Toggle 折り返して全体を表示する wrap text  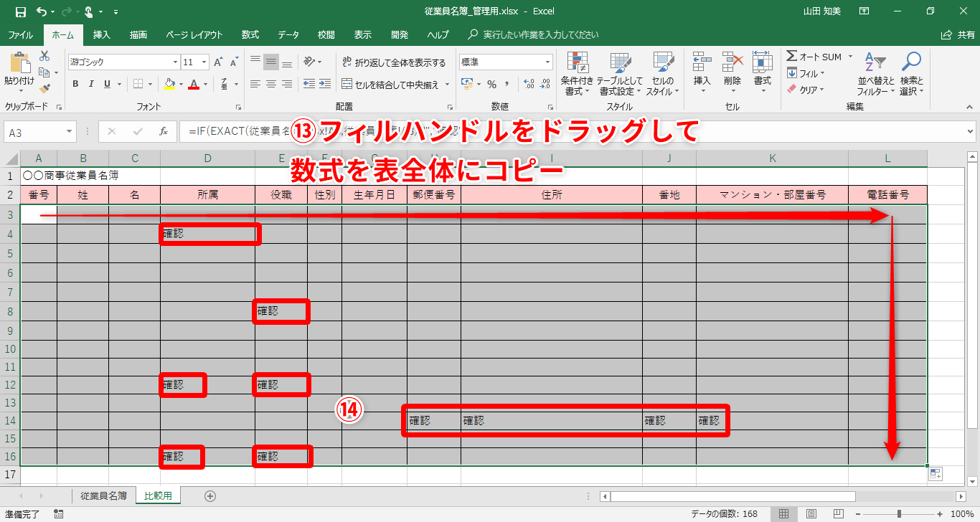coord(394,62)
